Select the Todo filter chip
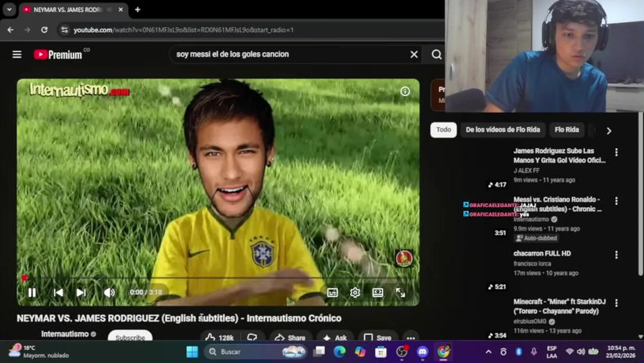Screen dimensions: 644x363 point(443,130)
